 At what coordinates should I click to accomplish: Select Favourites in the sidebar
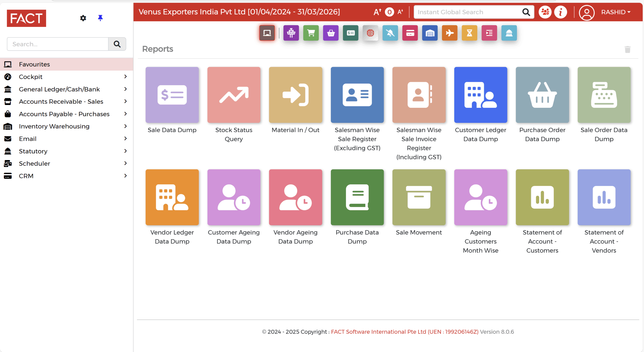[66, 64]
